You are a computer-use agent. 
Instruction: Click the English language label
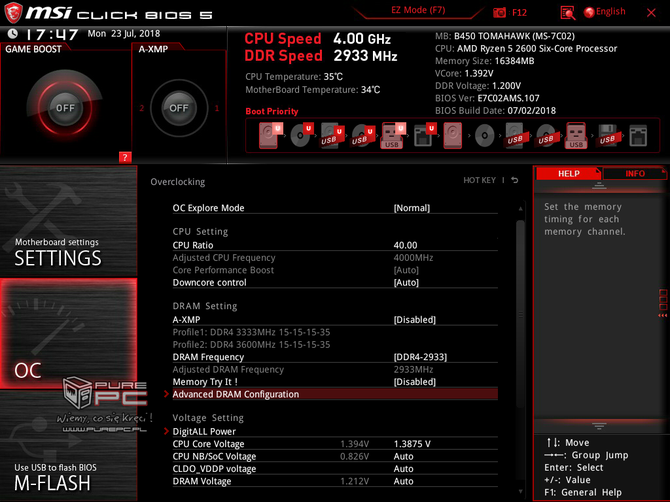(611, 12)
